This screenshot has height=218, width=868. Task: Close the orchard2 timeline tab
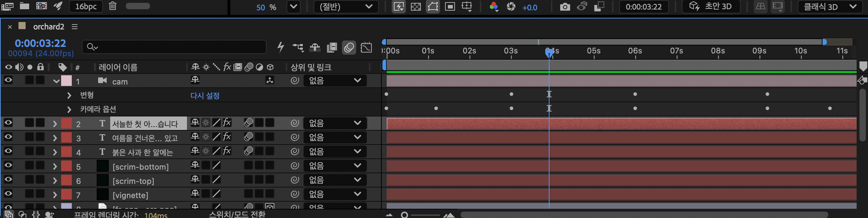10,27
